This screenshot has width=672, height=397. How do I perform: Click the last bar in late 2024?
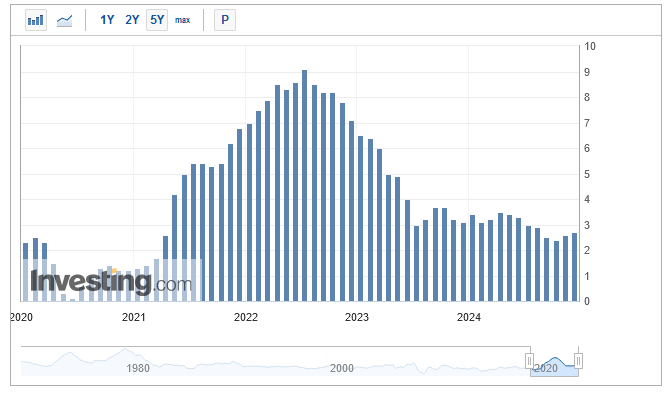[574, 267]
